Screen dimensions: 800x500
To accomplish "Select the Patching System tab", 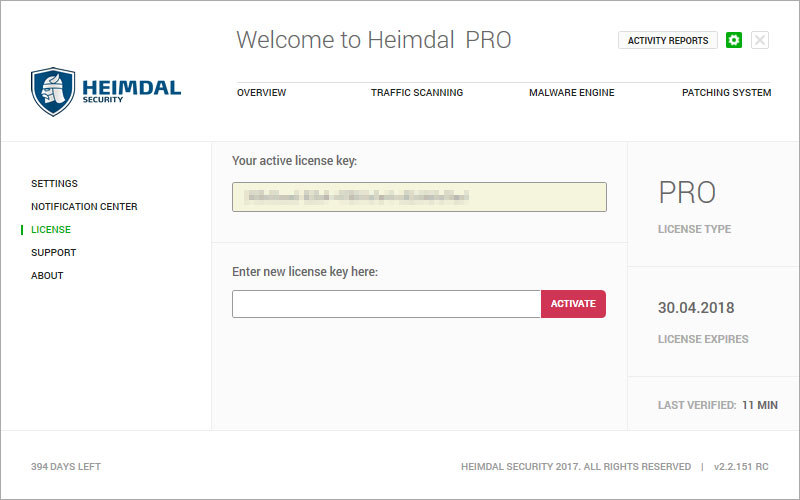I will (727, 93).
